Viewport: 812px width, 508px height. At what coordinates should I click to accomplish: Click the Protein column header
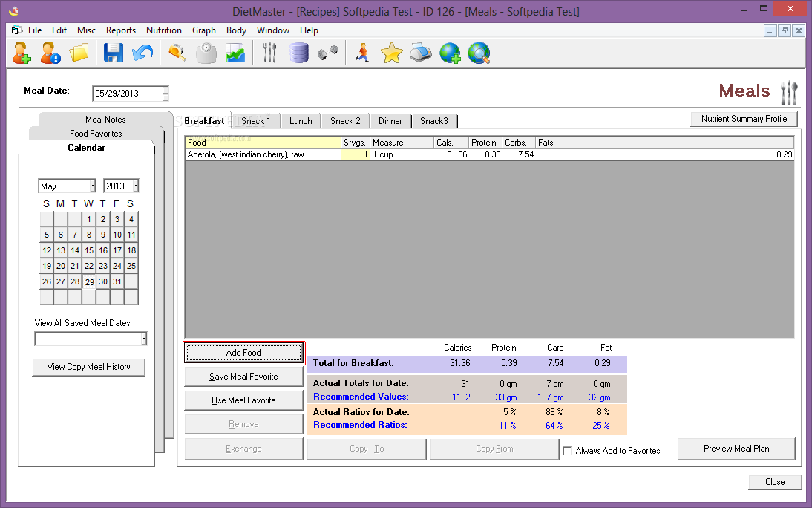coord(485,143)
